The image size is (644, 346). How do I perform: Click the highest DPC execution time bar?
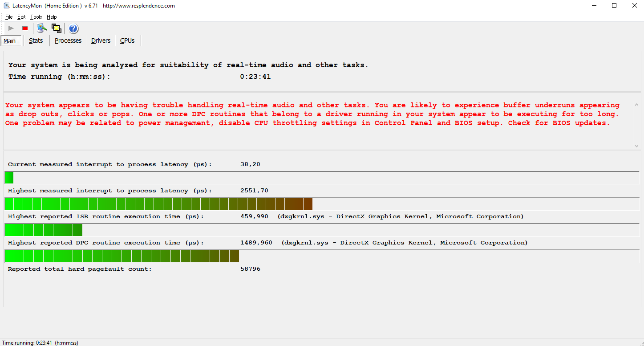[322, 256]
